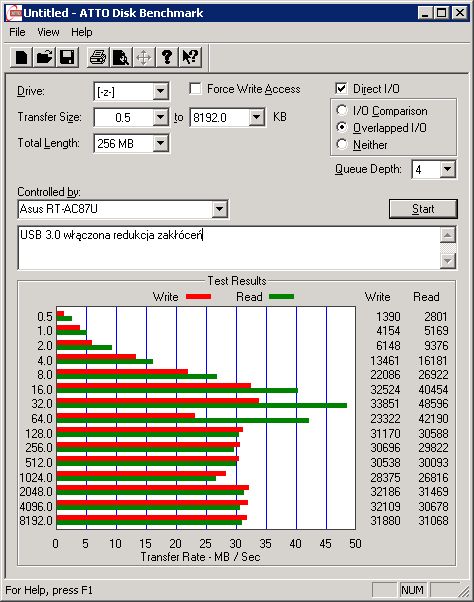This screenshot has width=474, height=602.
Task: Open the File menu
Action: pos(17,32)
